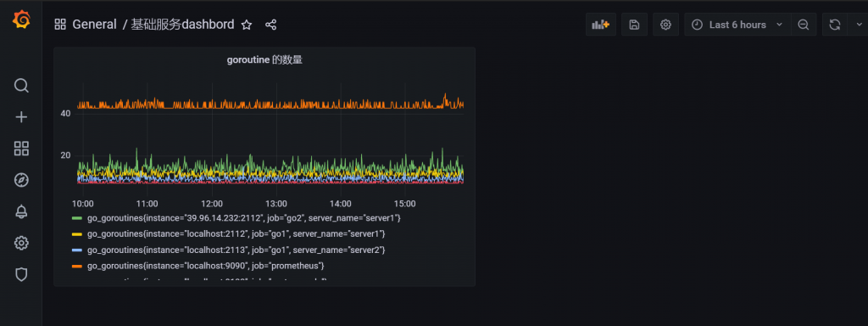Screen dimensions: 868x326
Task: Open the Search dashboards sidebar icon
Action: pyautogui.click(x=21, y=86)
